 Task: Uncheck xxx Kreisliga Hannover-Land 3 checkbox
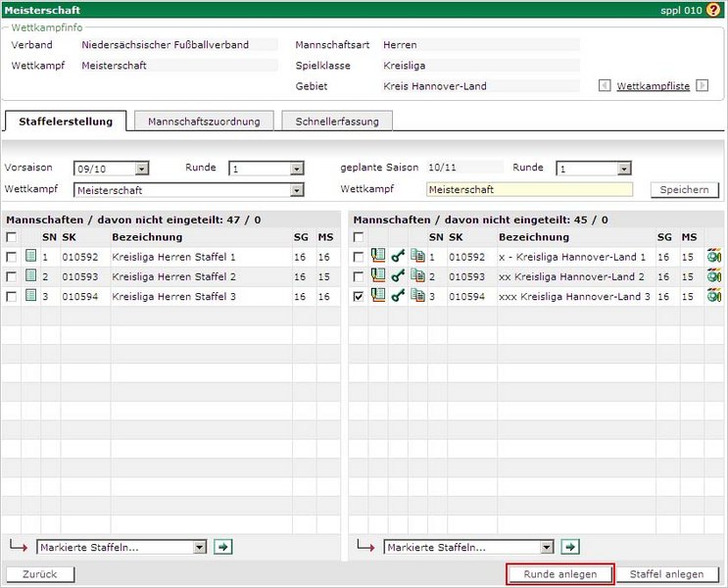359,296
